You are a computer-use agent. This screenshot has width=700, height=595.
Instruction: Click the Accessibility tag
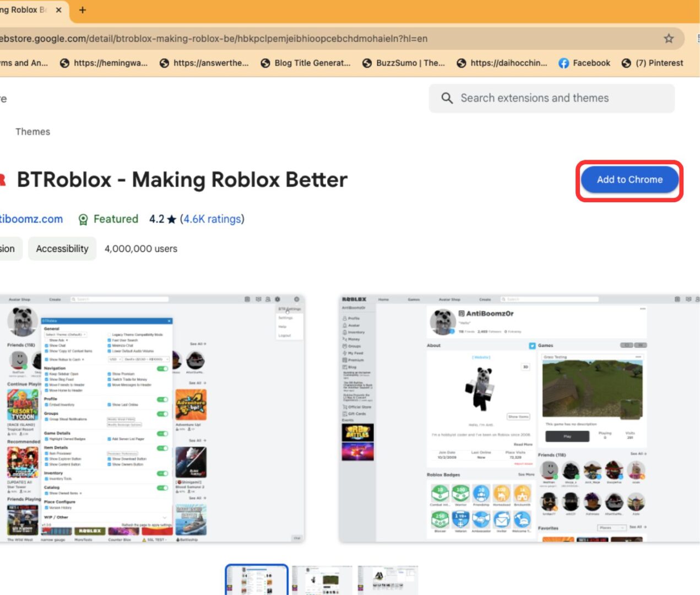click(x=62, y=248)
